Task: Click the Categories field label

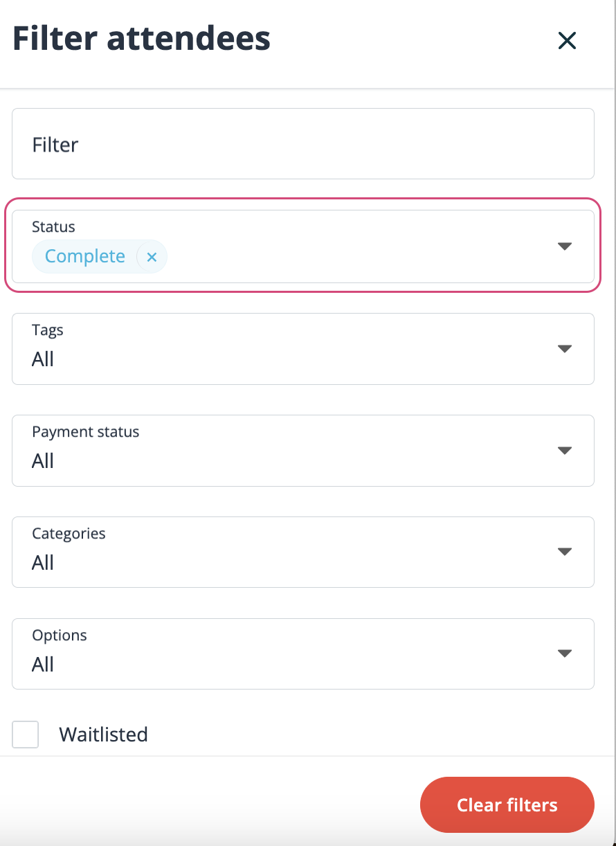Action: pos(69,534)
